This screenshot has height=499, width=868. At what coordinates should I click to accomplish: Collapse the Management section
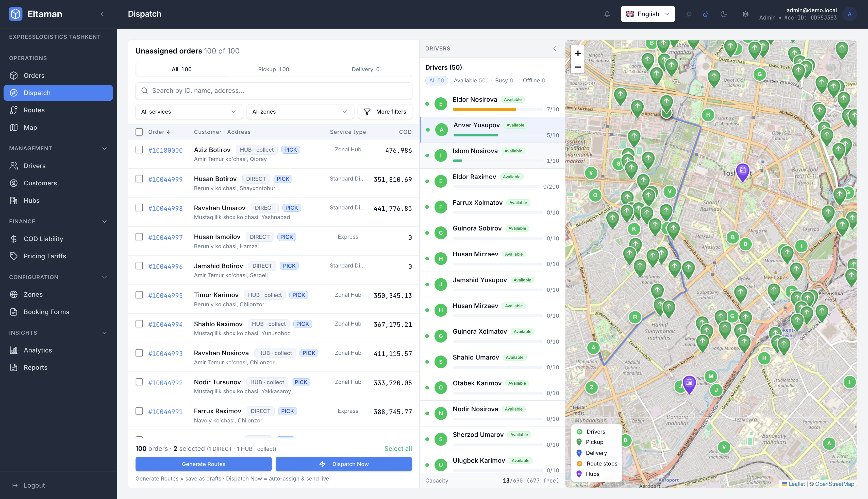pyautogui.click(x=105, y=148)
